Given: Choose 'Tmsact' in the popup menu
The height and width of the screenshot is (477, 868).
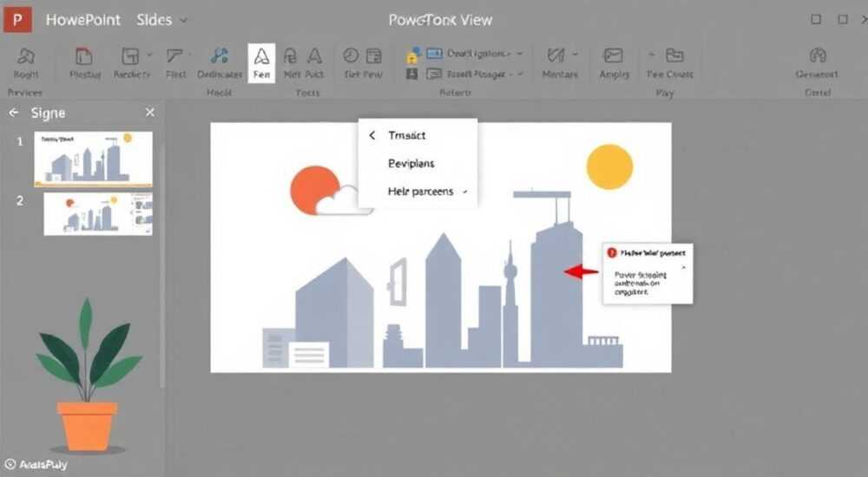Looking at the screenshot, I should click(407, 135).
